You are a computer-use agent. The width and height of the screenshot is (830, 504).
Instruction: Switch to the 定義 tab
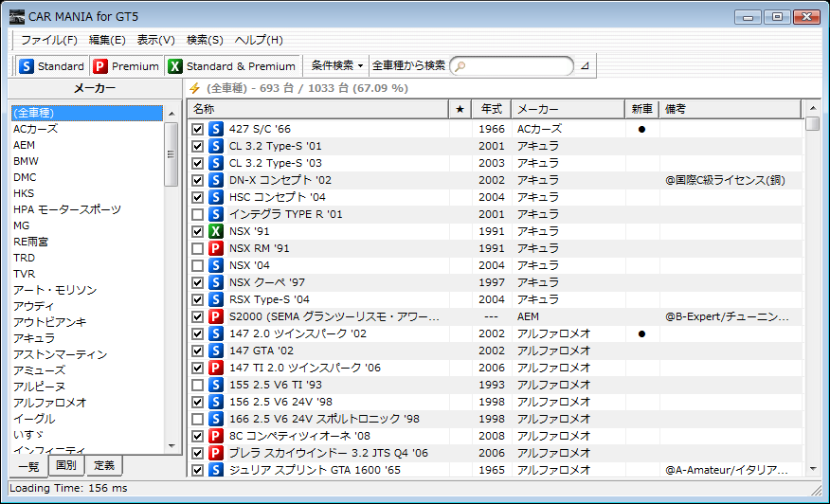coord(104,465)
